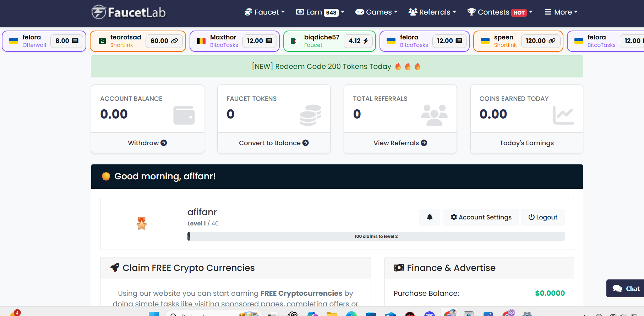This screenshot has height=316, width=644.
Task: Open the Games dropdown menu
Action: point(377,12)
